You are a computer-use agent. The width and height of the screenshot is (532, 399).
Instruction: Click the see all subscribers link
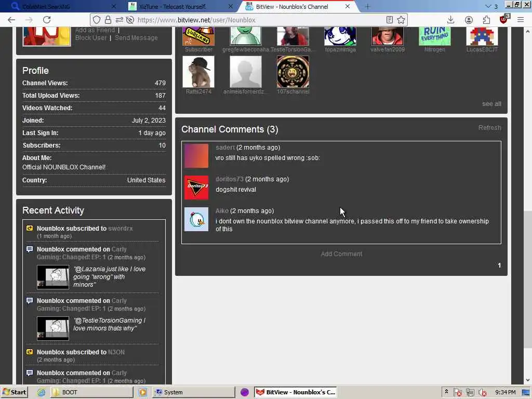point(491,104)
